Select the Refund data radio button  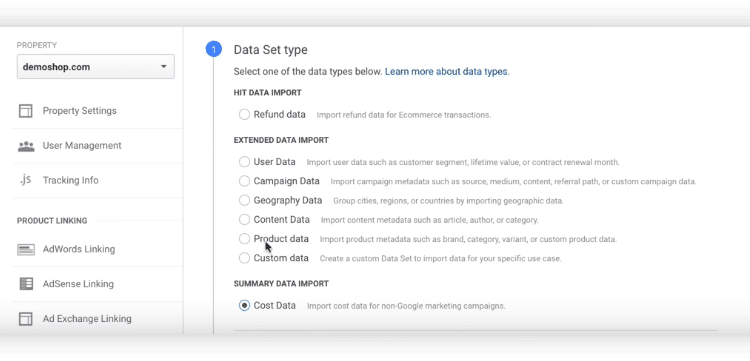coord(244,115)
